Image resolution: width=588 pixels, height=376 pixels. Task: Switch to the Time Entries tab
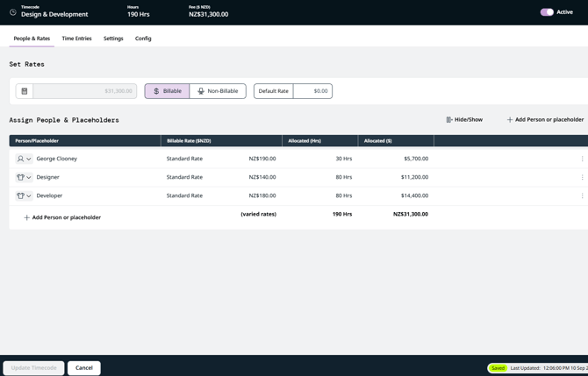(77, 39)
